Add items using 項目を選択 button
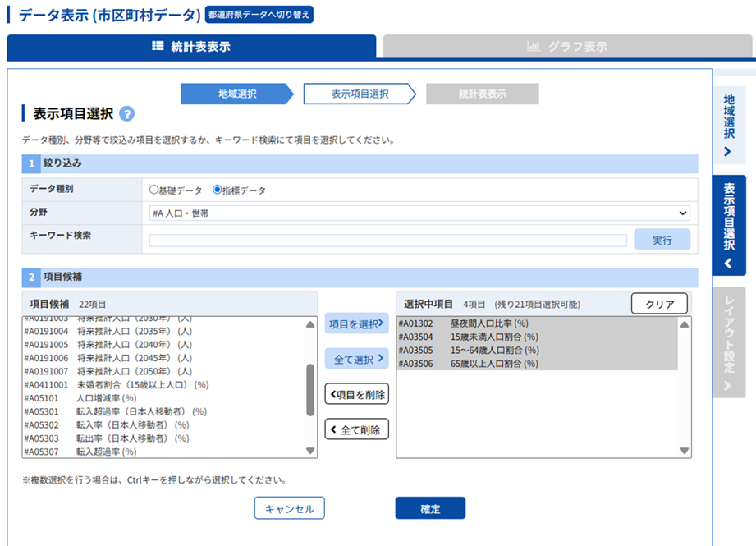The image size is (756, 546). pyautogui.click(x=356, y=324)
